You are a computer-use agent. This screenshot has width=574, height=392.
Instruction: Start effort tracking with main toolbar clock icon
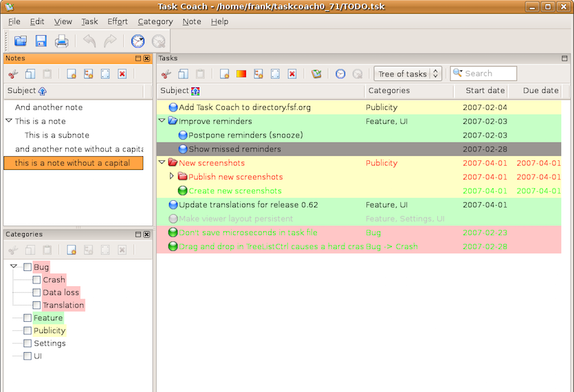click(138, 41)
